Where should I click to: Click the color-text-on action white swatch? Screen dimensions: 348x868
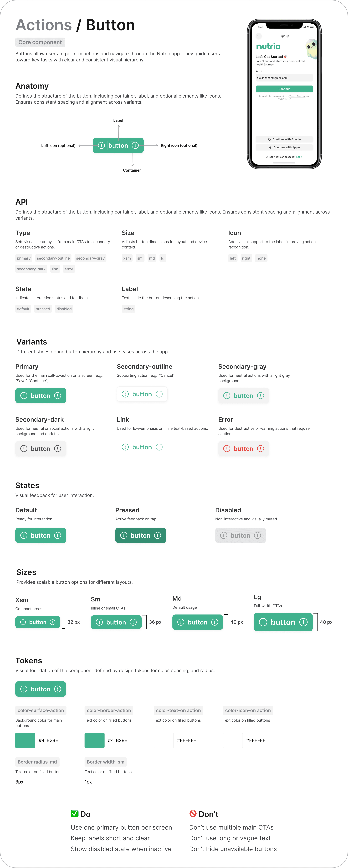(x=163, y=740)
